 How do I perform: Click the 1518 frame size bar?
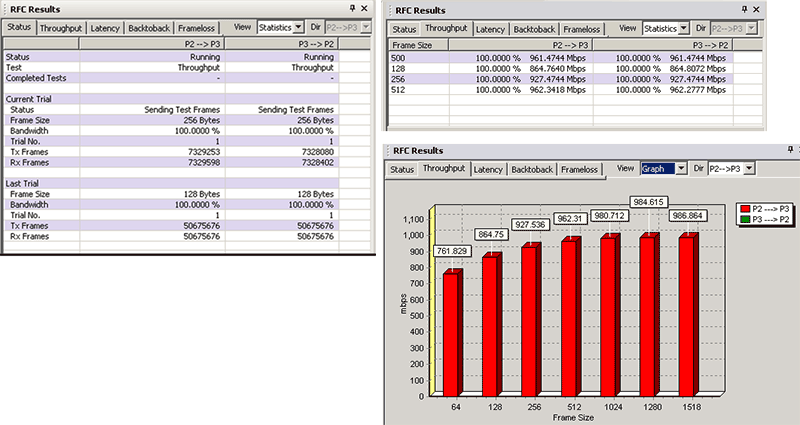688,314
